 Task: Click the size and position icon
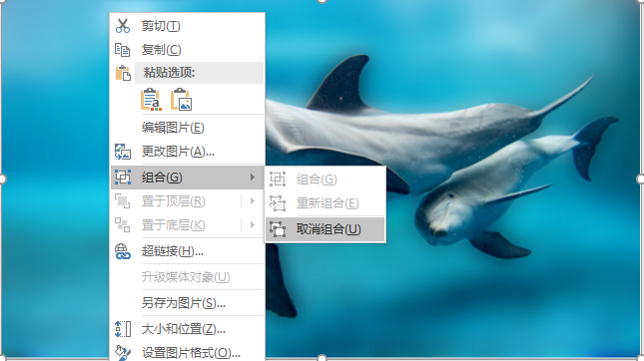tap(123, 329)
